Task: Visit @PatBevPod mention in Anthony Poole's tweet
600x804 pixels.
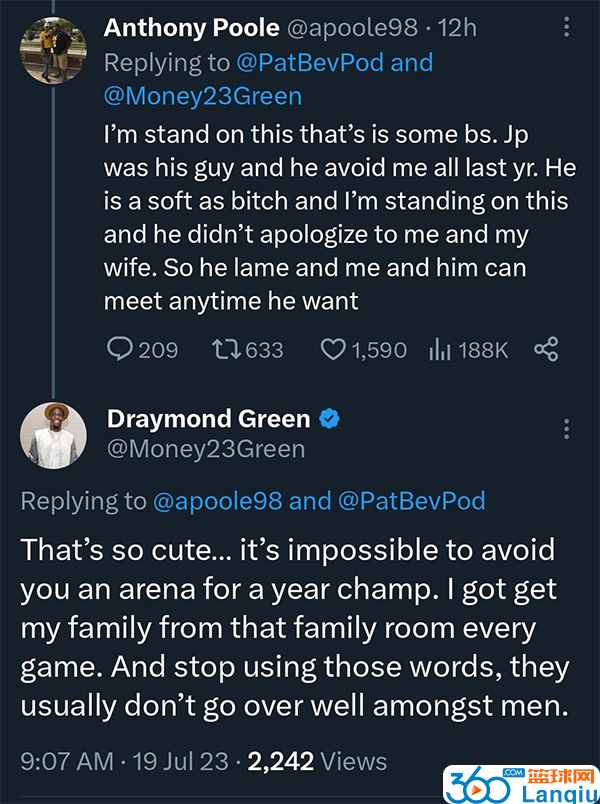Action: [309, 62]
